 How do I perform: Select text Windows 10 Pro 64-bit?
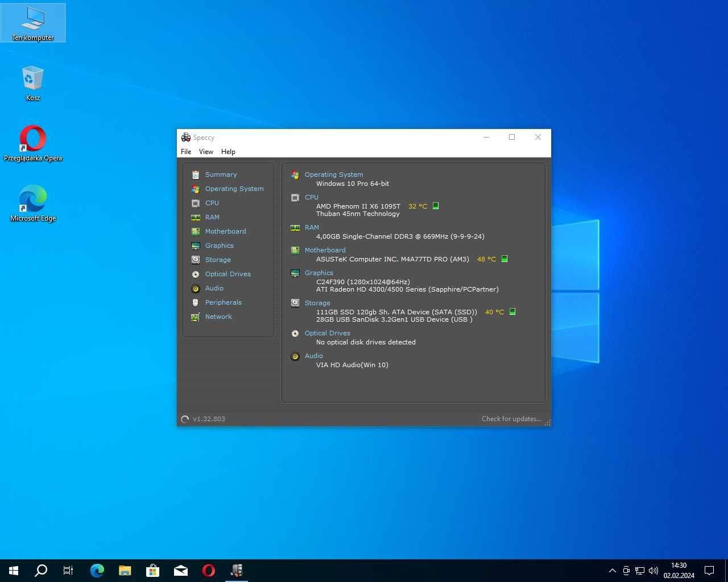tap(353, 184)
